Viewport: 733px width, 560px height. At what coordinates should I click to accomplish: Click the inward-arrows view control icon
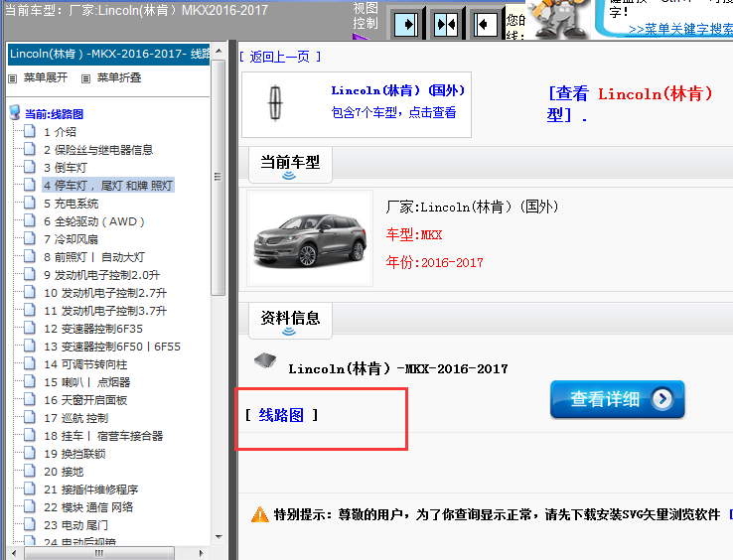coord(446,24)
